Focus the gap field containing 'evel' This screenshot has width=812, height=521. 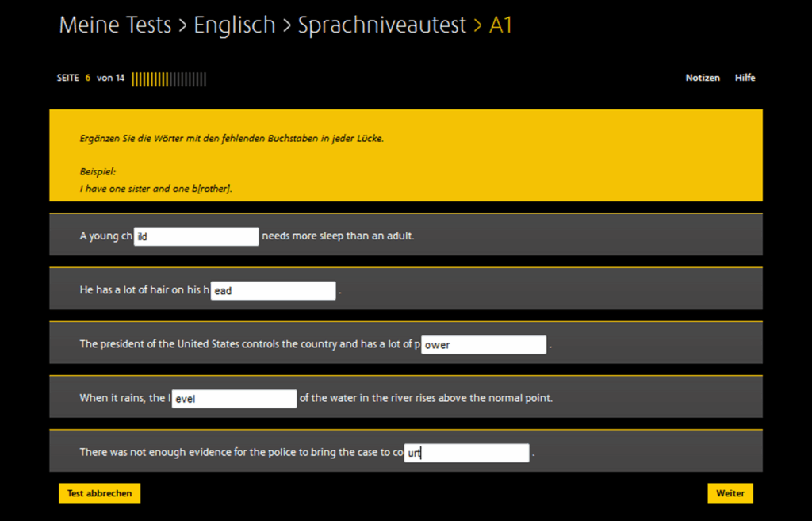click(x=234, y=399)
